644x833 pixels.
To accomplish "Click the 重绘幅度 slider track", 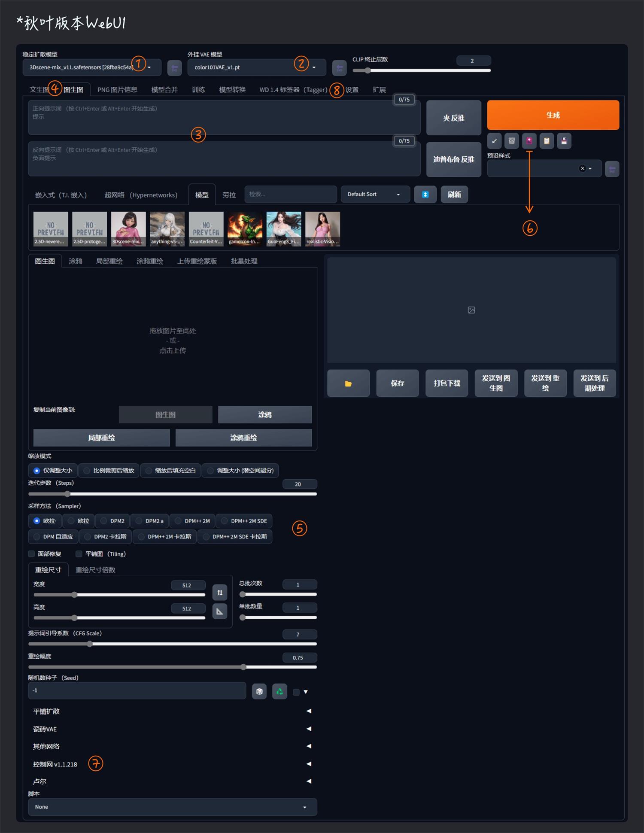I will (172, 667).
